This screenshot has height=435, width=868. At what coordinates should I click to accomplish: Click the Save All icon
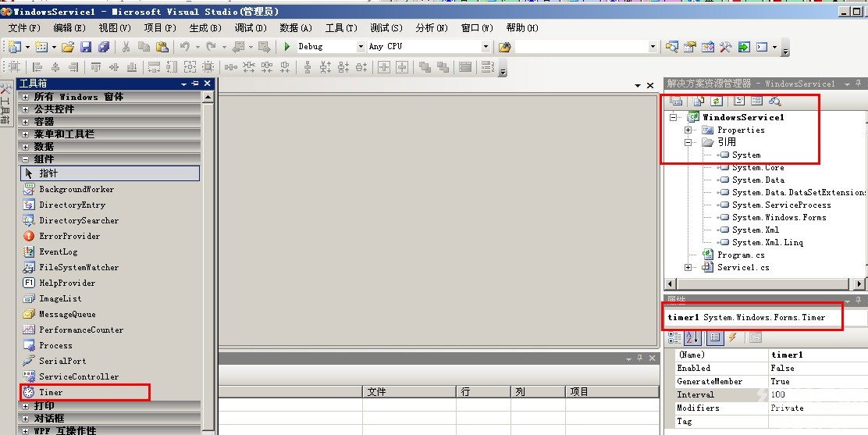click(x=104, y=47)
